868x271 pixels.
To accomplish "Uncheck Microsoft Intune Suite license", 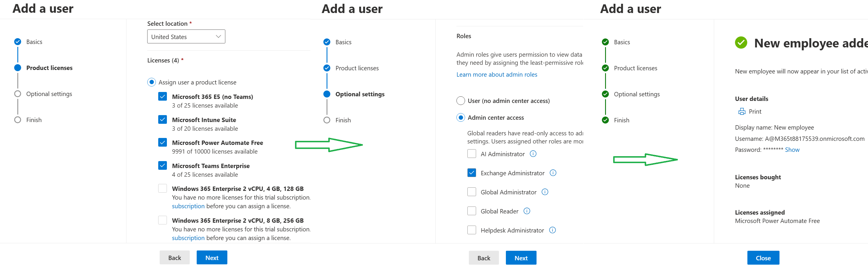I will tap(163, 120).
